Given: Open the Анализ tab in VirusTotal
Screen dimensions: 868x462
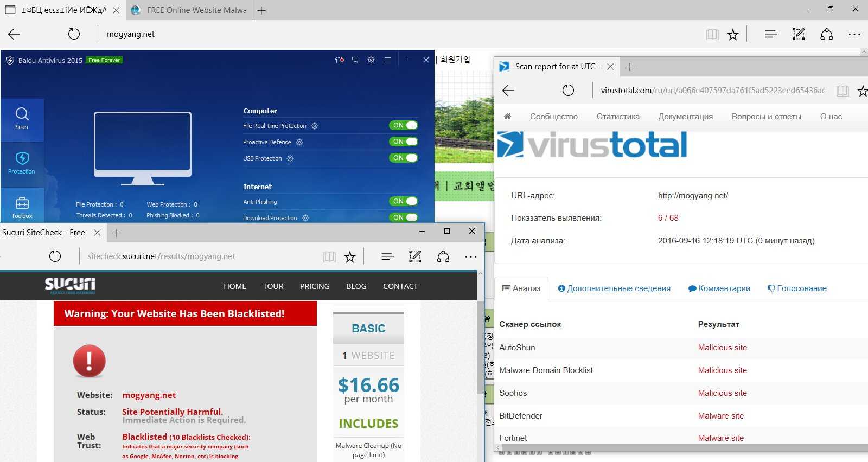Looking at the screenshot, I should point(521,288).
